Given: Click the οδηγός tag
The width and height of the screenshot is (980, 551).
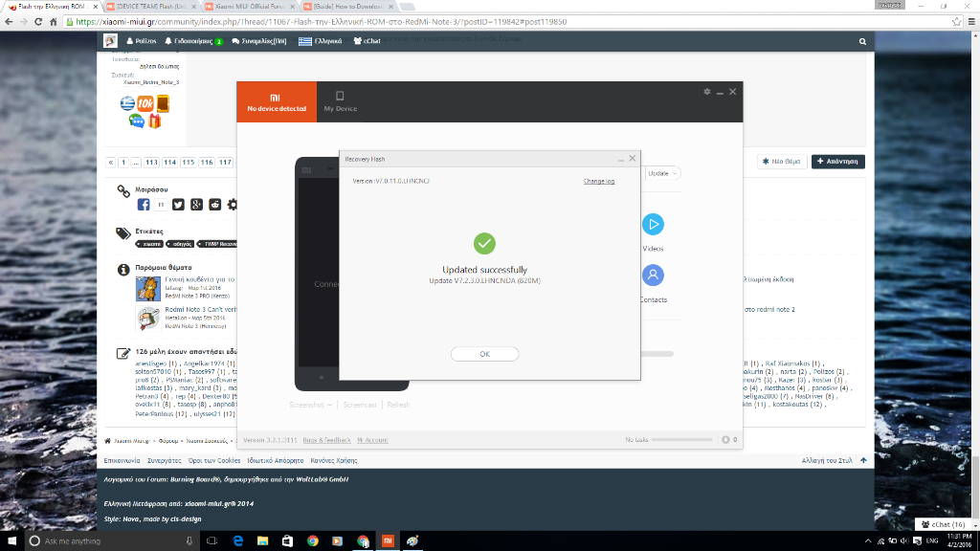Looking at the screenshot, I should click(x=180, y=244).
